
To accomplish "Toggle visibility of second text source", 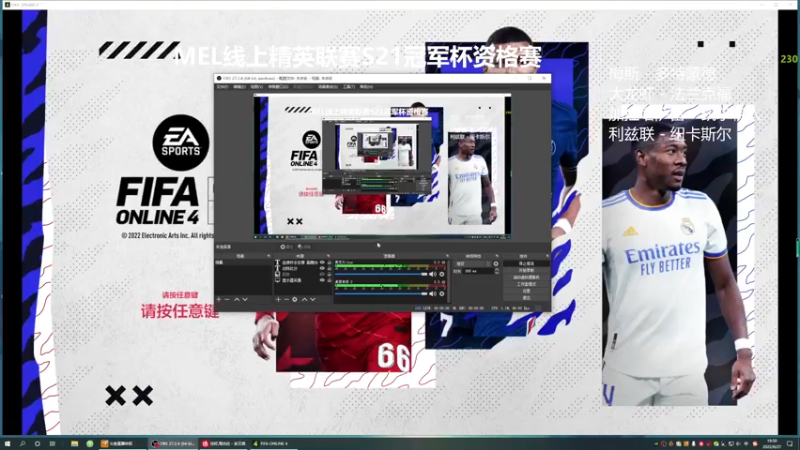I will click(x=322, y=268).
